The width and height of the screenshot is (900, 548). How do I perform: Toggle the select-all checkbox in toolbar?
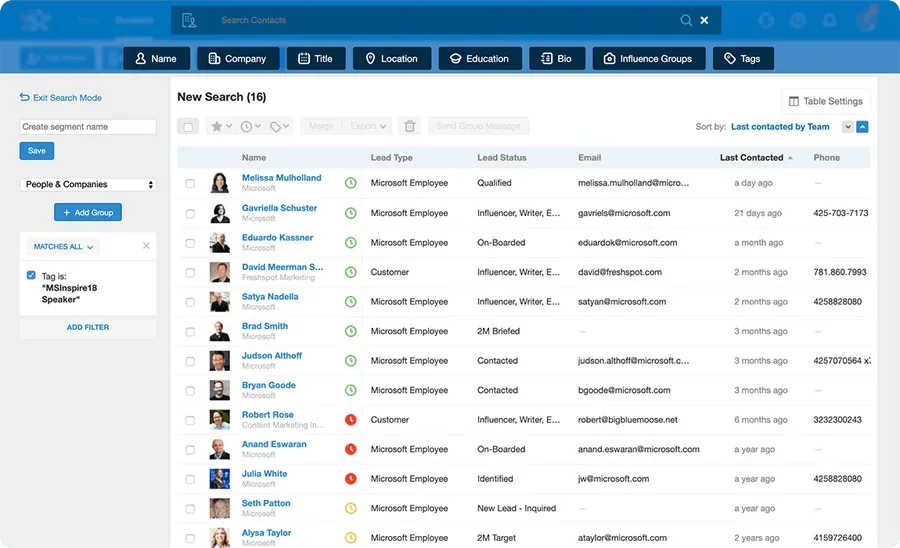point(188,127)
